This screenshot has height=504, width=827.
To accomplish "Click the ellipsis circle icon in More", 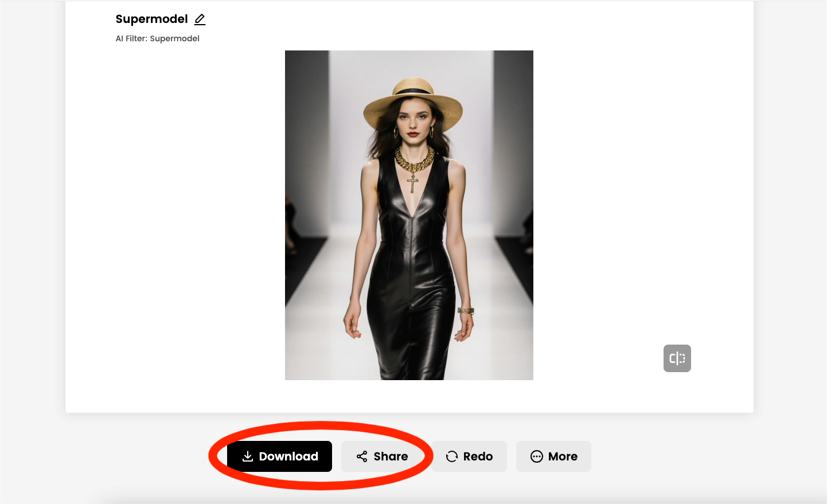I will pos(536,456).
